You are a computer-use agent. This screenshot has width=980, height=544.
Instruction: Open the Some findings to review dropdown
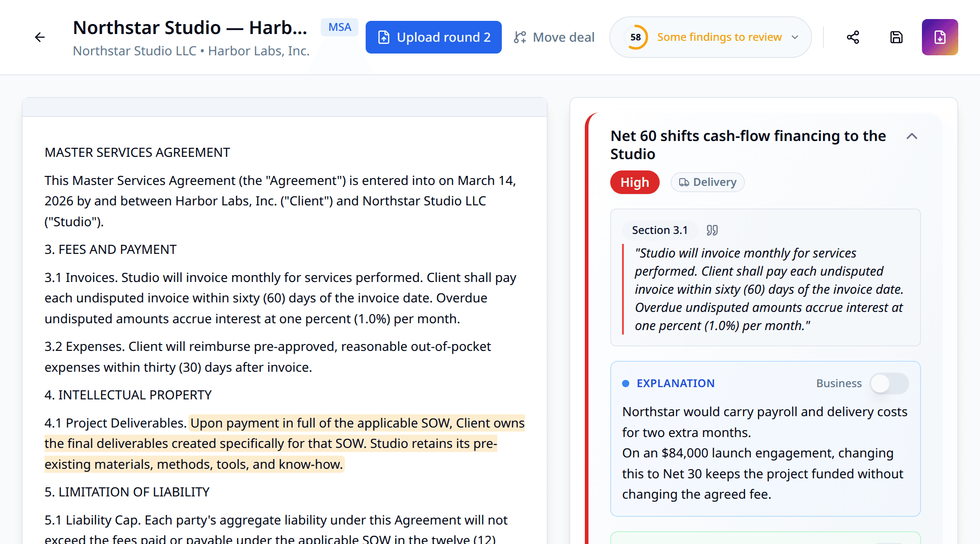tap(710, 37)
